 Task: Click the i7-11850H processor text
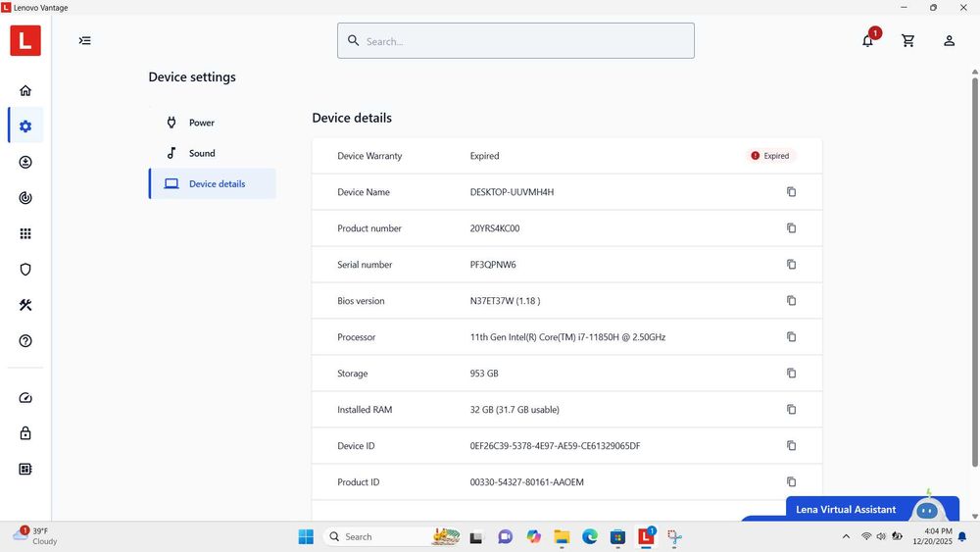(x=567, y=337)
